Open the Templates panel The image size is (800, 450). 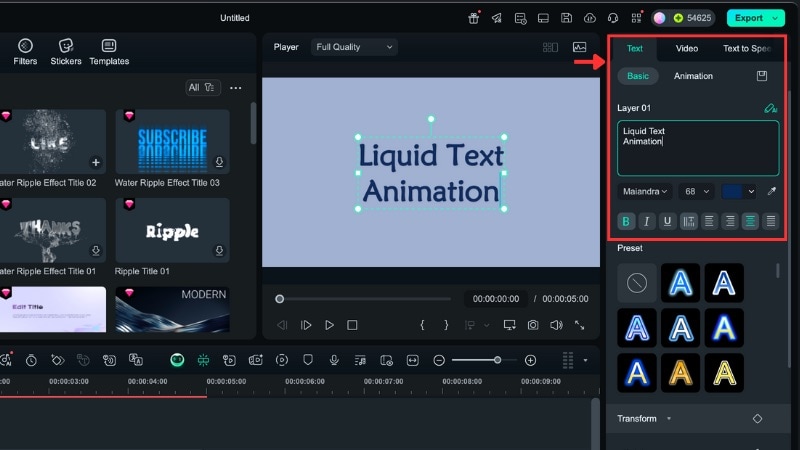coord(109,52)
